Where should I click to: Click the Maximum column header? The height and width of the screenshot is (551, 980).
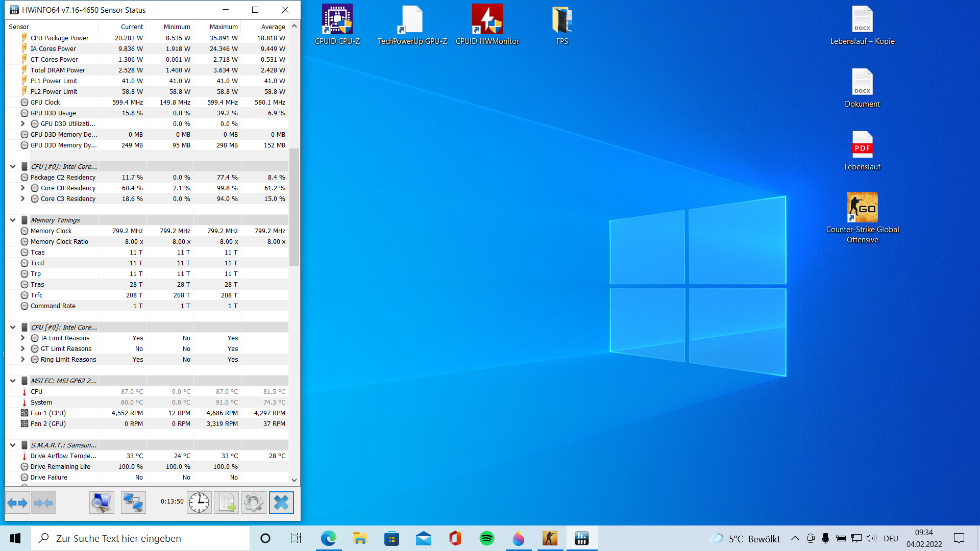[x=223, y=27]
